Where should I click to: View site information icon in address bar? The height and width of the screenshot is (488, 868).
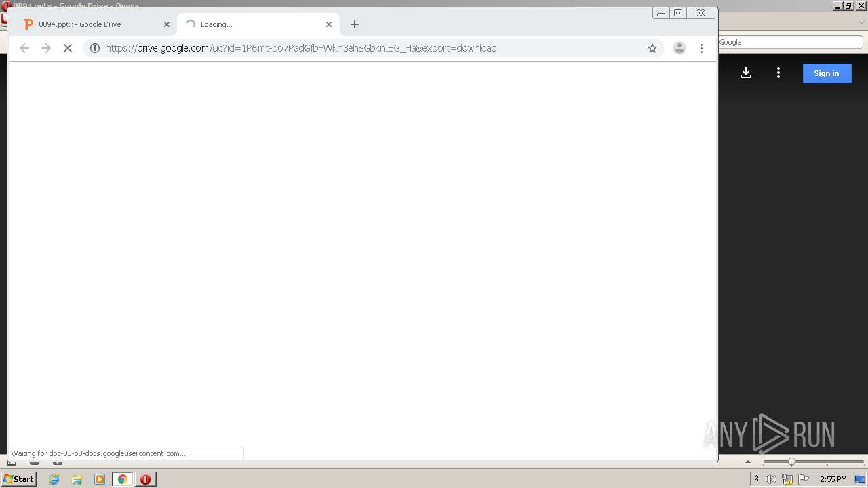pos(95,48)
